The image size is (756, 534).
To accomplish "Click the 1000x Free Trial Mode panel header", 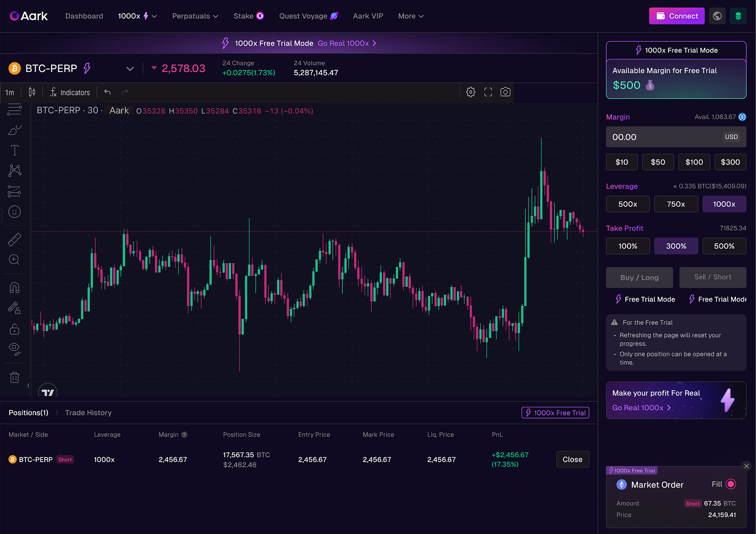I will coord(676,50).
